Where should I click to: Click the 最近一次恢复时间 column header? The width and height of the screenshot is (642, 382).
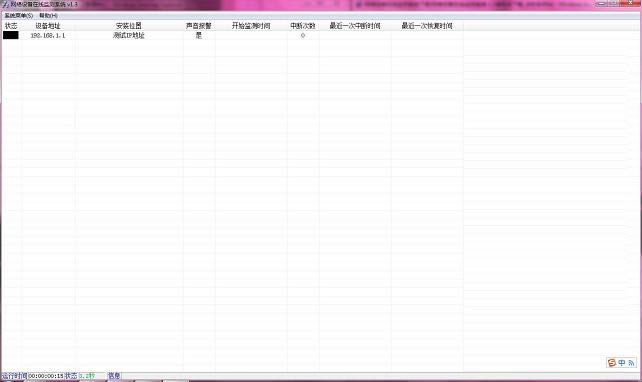(x=427, y=26)
